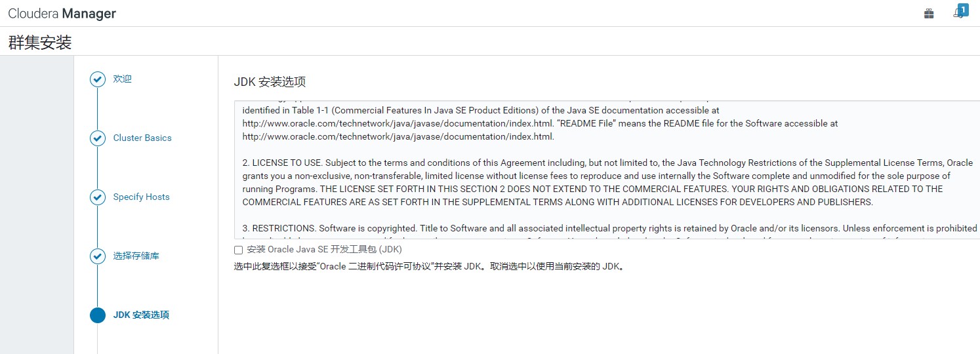Jump to the 选择存储库 step label
The image size is (980, 354).
click(x=136, y=256)
